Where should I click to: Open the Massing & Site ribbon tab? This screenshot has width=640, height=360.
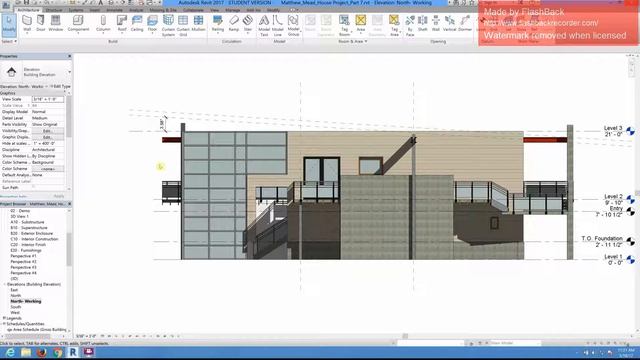[x=163, y=10]
